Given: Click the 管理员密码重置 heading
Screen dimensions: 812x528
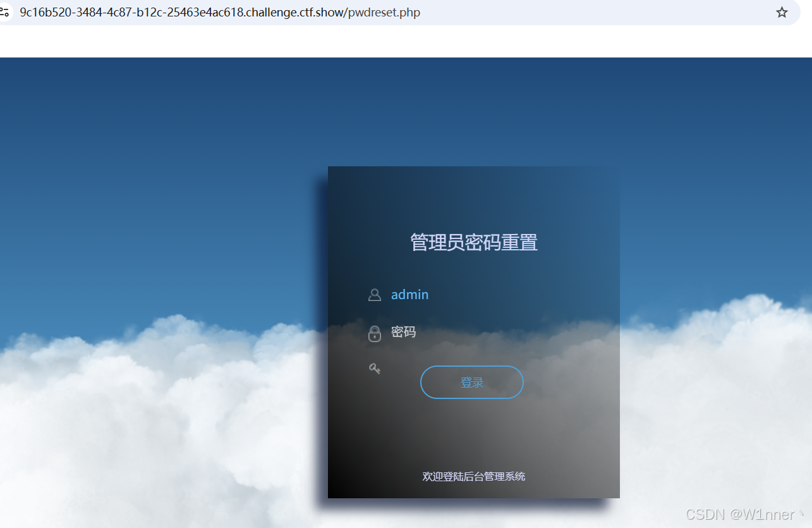Looking at the screenshot, I should pyautogui.click(x=474, y=242).
